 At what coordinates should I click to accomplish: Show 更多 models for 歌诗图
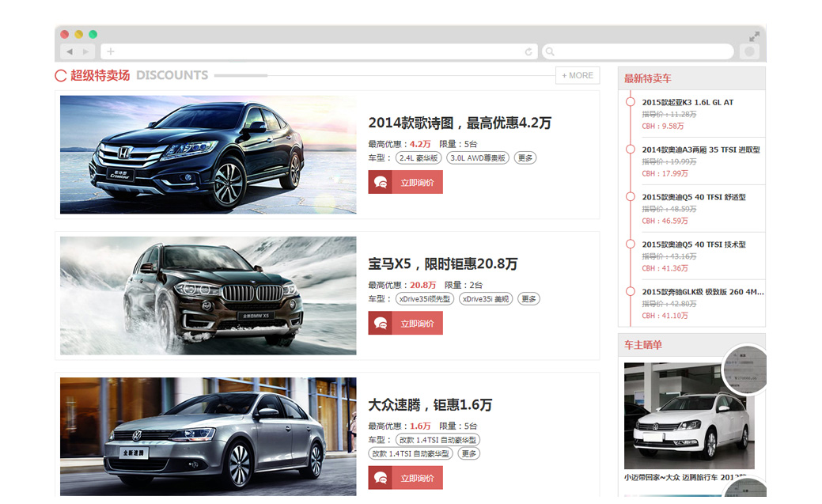525,158
